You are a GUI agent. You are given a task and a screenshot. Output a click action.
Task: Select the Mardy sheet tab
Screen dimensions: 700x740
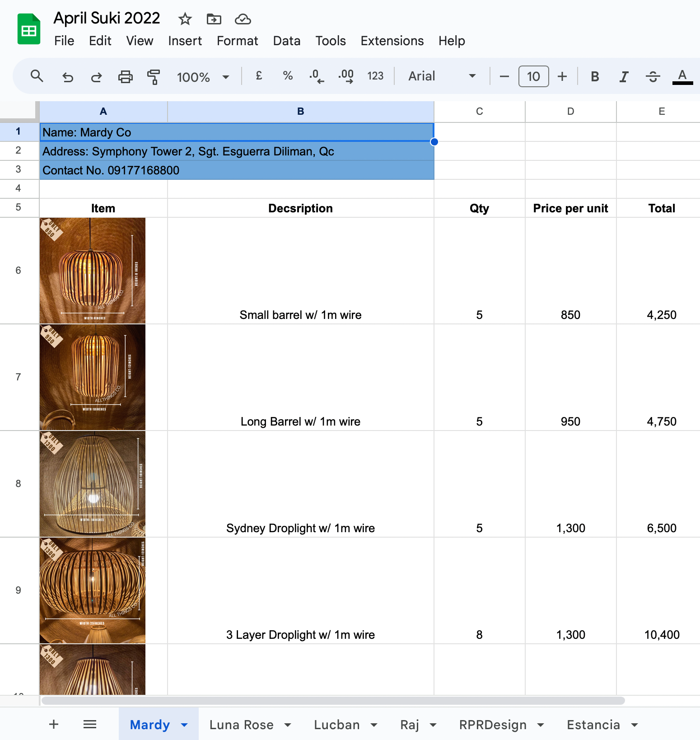pyautogui.click(x=149, y=725)
